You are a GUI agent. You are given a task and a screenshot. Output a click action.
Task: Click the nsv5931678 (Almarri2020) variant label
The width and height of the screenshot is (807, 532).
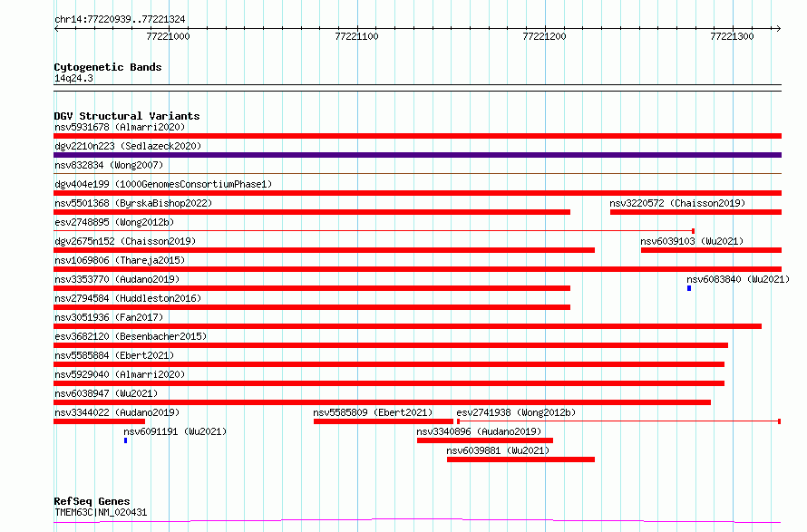120,127
